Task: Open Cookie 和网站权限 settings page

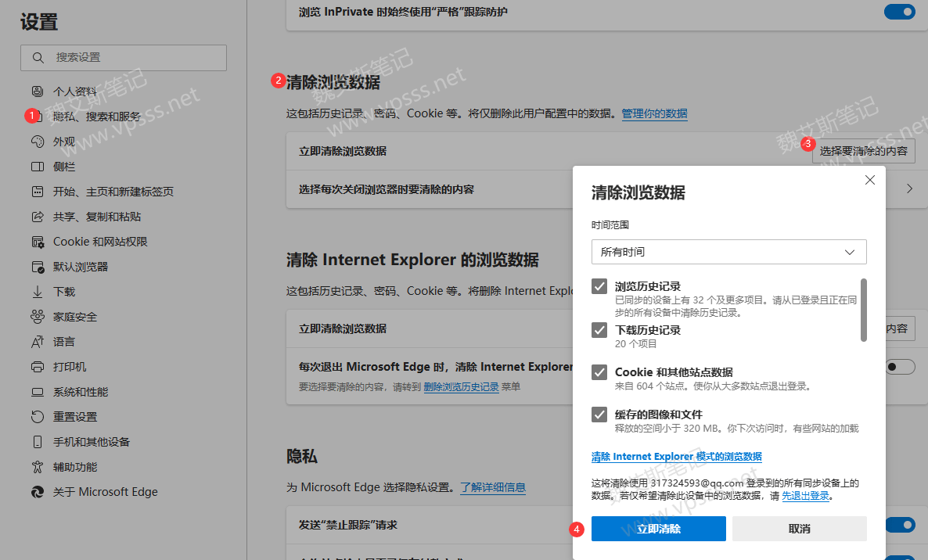Action: coord(100,242)
